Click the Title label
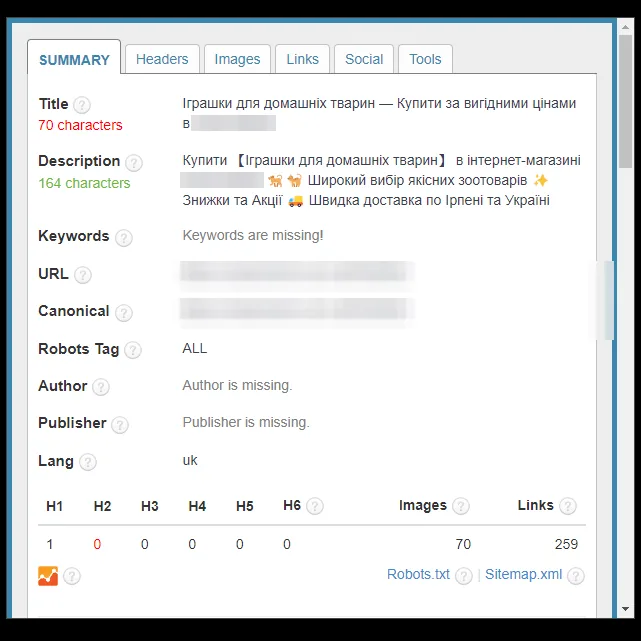The height and width of the screenshot is (641, 641). (53, 104)
